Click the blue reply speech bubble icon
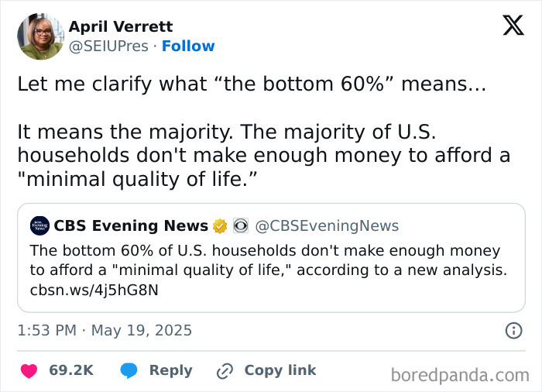 coord(129,371)
